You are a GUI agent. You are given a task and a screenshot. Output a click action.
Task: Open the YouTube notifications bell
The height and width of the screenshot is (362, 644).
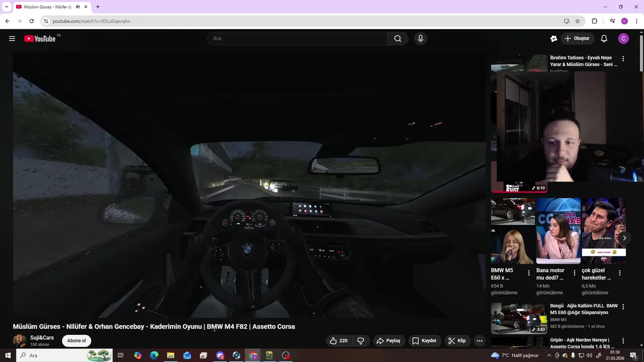[x=604, y=39]
